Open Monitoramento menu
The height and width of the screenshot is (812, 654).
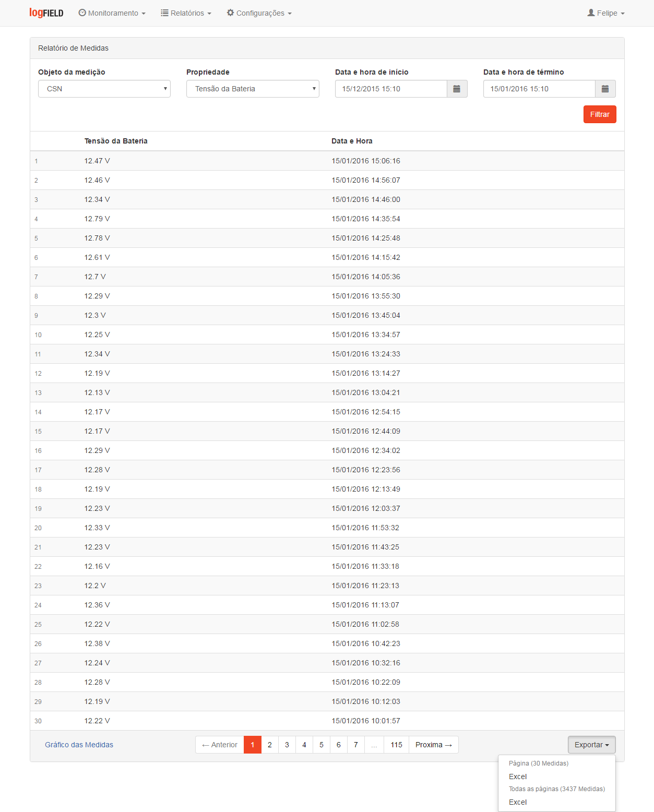pyautogui.click(x=112, y=13)
